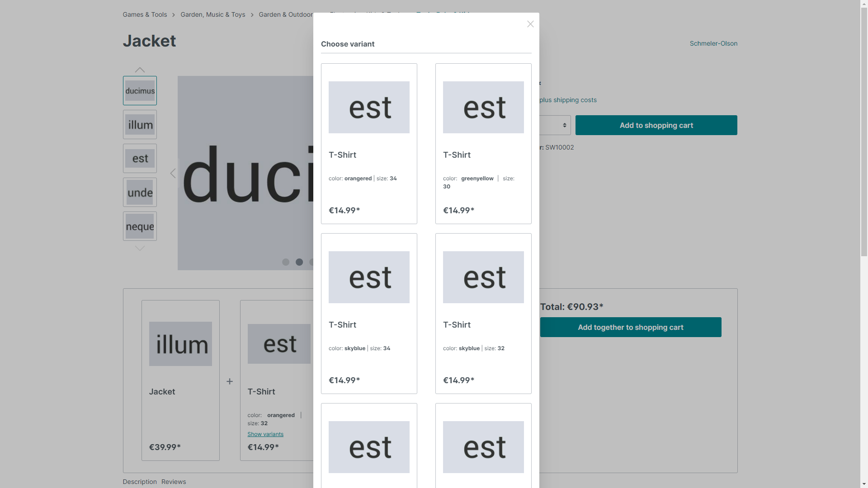Select T-Shirt skyblue size 34 variant
The width and height of the screenshot is (868, 488).
(x=368, y=313)
